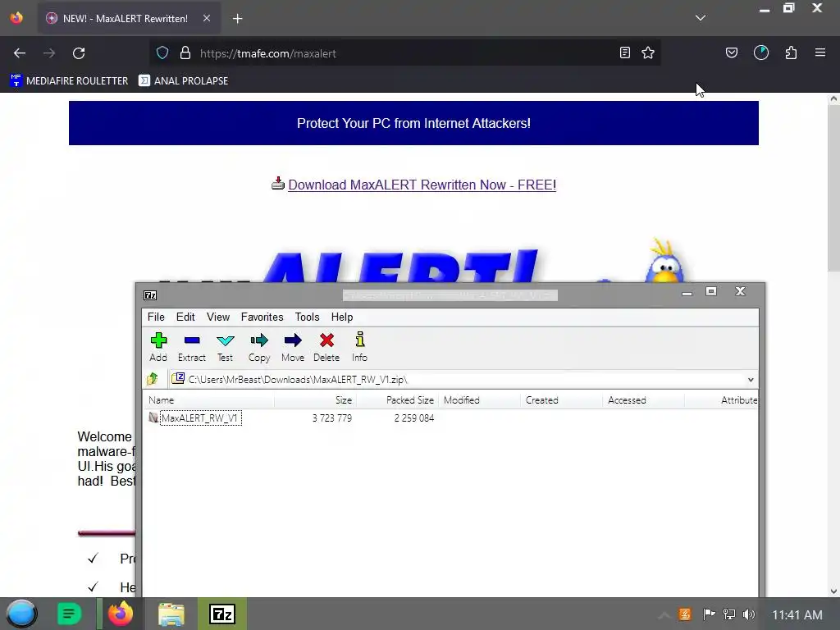Open the Favorites menu in 7-Zip
Image resolution: width=840 pixels, height=630 pixels.
click(262, 317)
